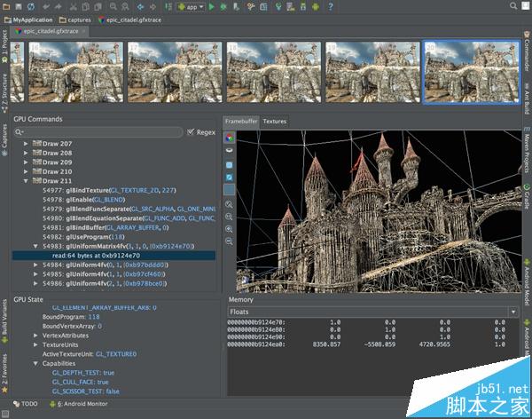This screenshot has width=532, height=419.
Task: Click the epic_citadel.gfxtrace breadcrumb
Action: click(130, 20)
